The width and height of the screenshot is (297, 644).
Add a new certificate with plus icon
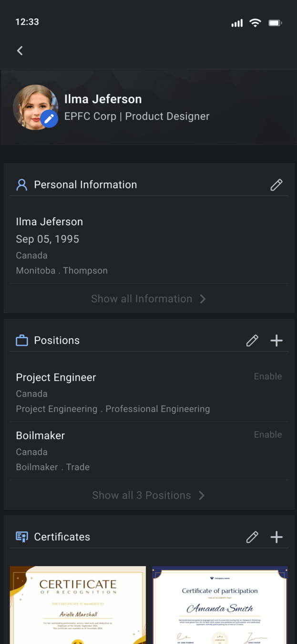coord(277,537)
